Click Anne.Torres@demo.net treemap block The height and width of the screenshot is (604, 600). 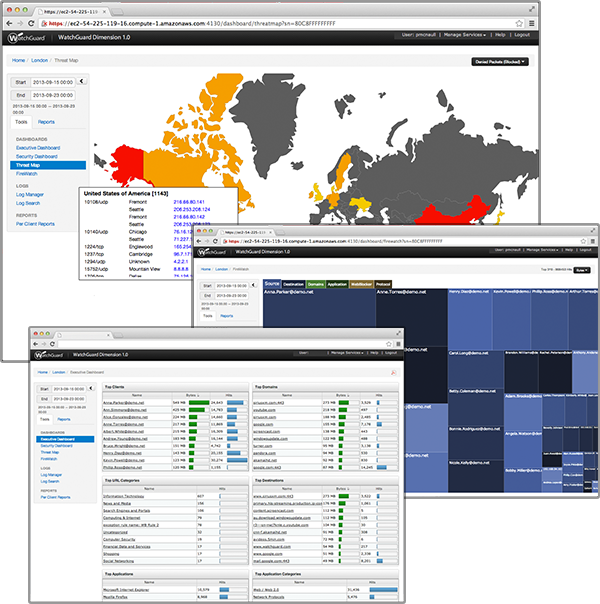point(411,317)
